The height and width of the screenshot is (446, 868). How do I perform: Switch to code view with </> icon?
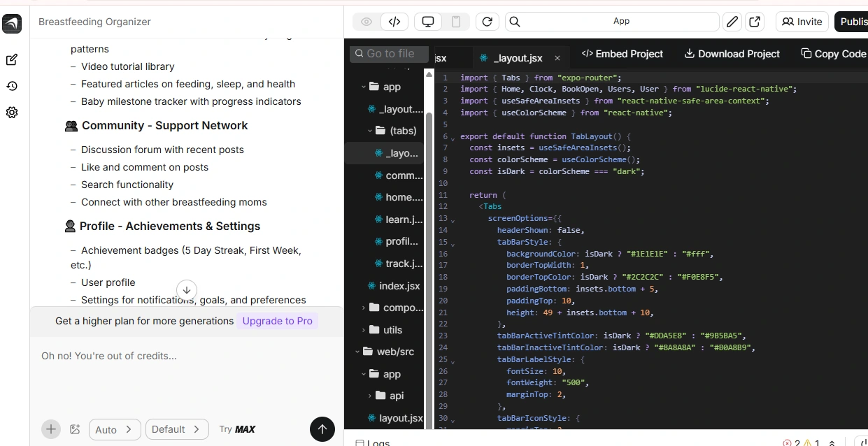click(x=394, y=22)
